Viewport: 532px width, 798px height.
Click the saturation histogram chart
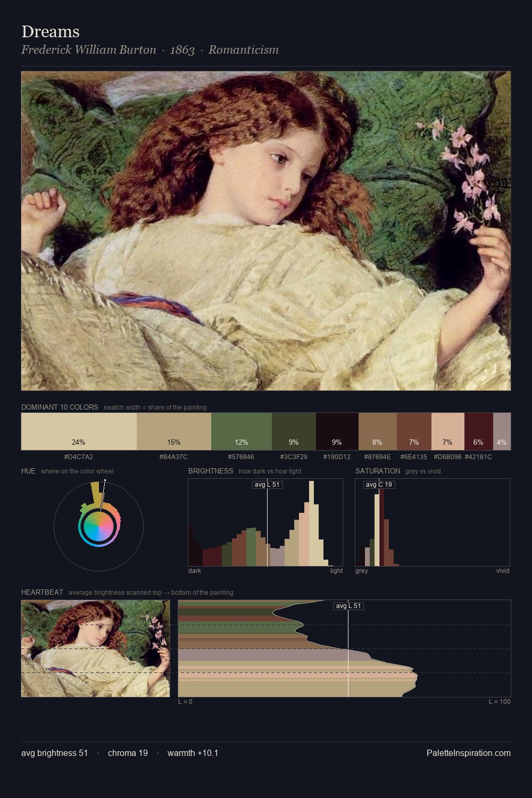[433, 522]
